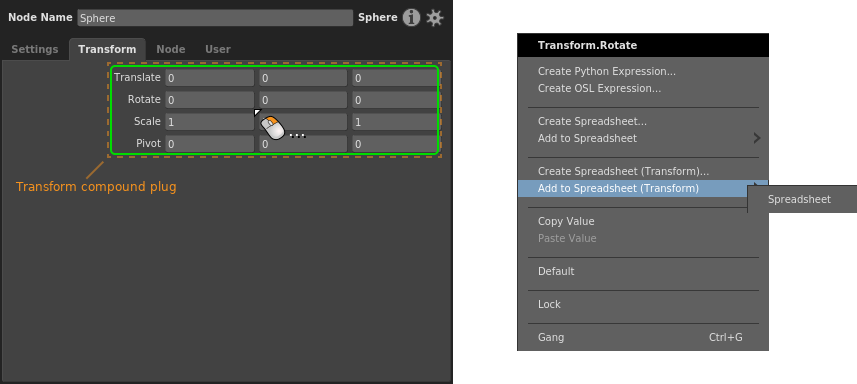Click the node info icon
This screenshot has height=384, width=857.
(411, 17)
